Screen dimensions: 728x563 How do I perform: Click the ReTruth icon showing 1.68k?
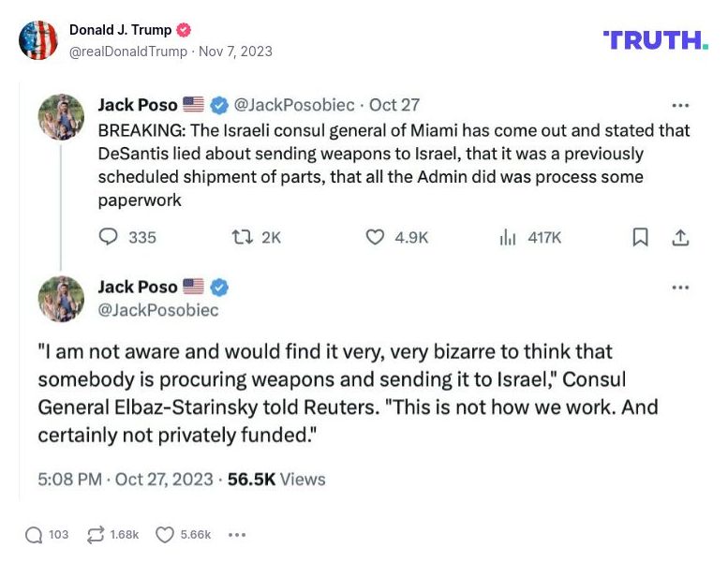click(x=96, y=535)
